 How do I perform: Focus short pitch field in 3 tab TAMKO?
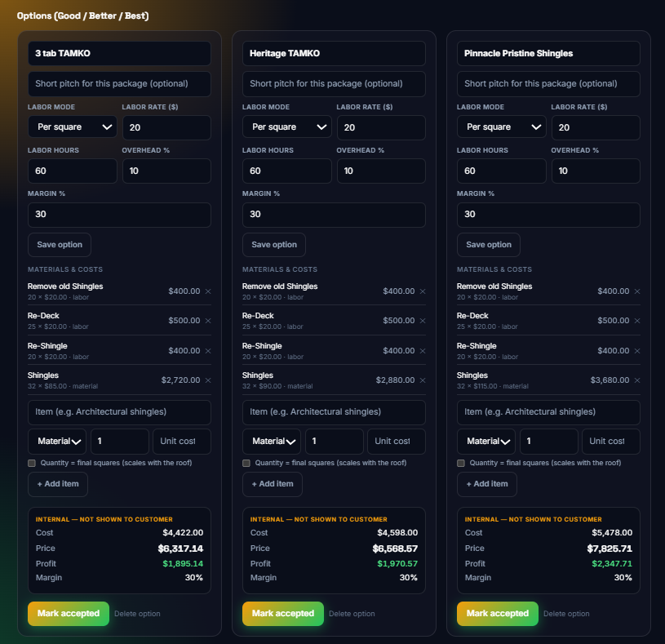pos(120,84)
